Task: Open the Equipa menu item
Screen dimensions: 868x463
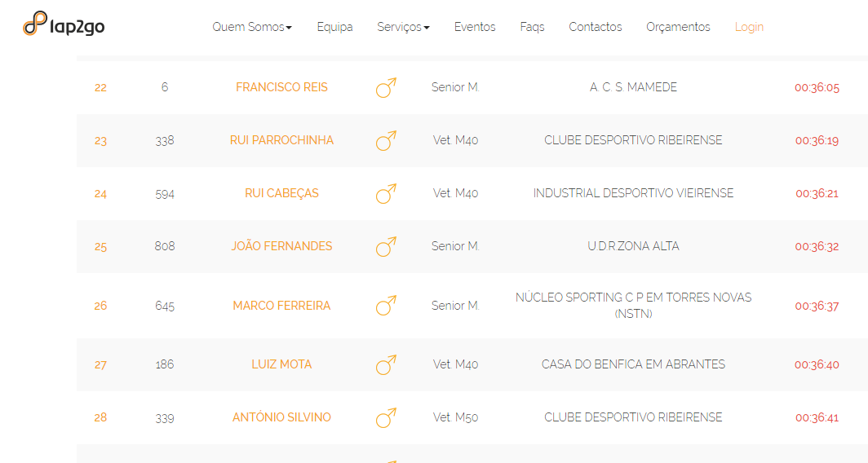Action: pos(334,27)
